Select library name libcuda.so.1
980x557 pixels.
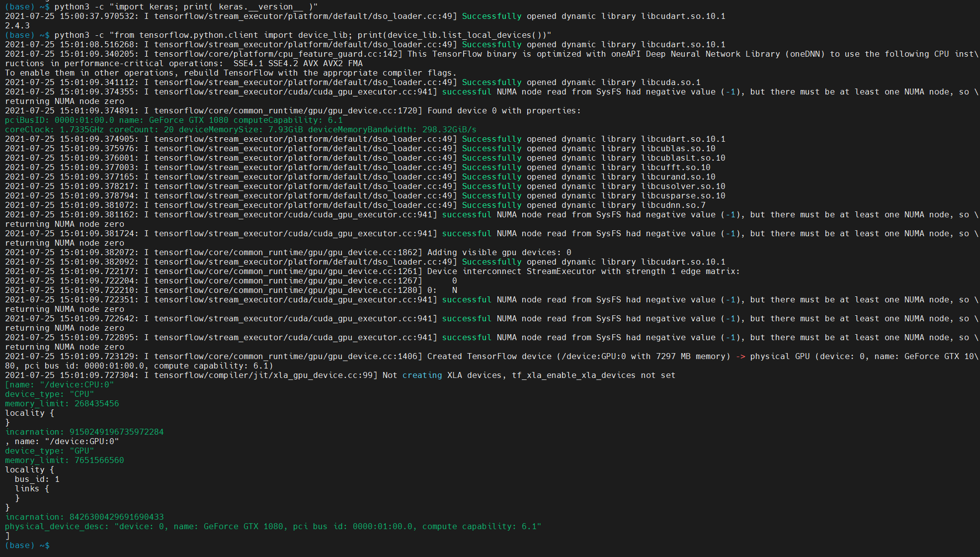670,82
